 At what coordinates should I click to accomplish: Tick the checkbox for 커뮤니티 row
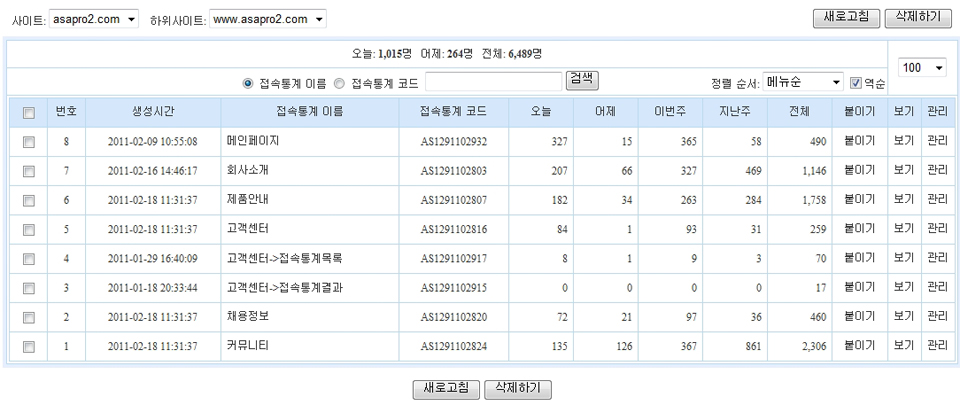click(x=29, y=346)
